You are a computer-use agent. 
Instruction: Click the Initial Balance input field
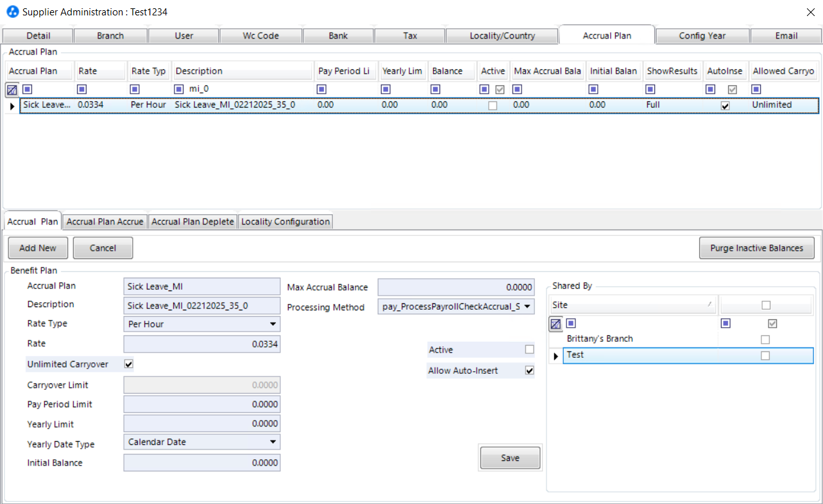201,463
